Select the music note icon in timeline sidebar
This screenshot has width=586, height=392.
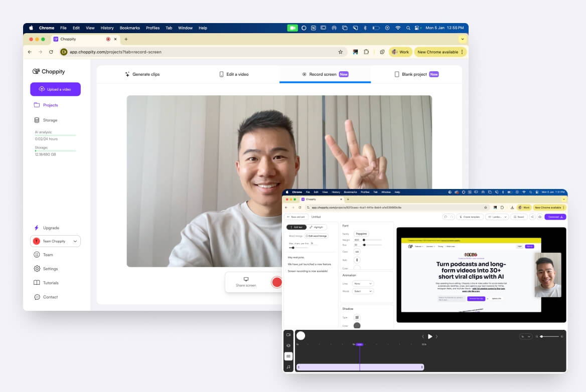coord(288,367)
